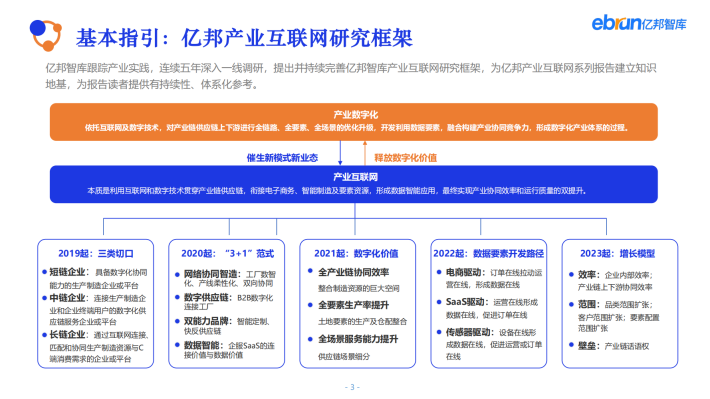The image size is (710, 399).
Task: Click the ebrun 亿邦智库 logo
Action: pyautogui.click(x=638, y=23)
